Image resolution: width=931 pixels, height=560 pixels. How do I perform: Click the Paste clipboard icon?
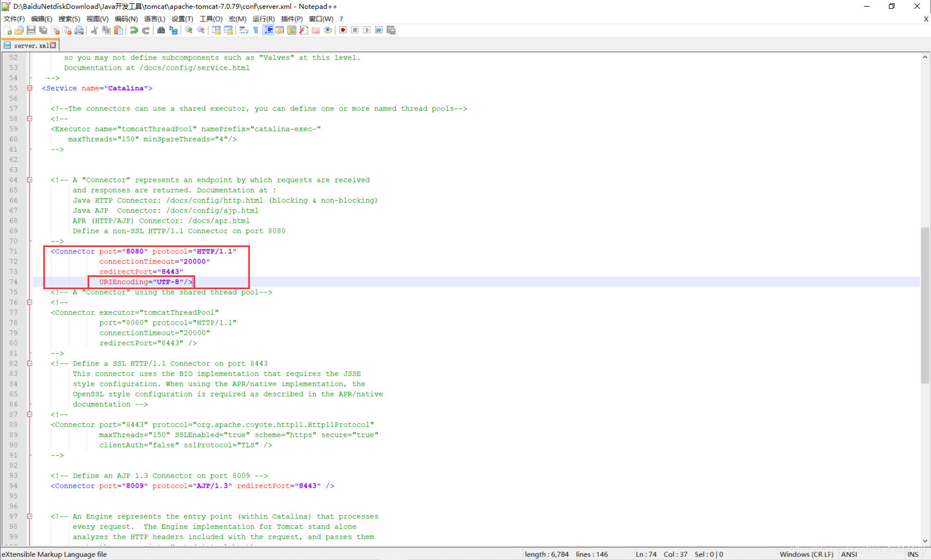118,30
